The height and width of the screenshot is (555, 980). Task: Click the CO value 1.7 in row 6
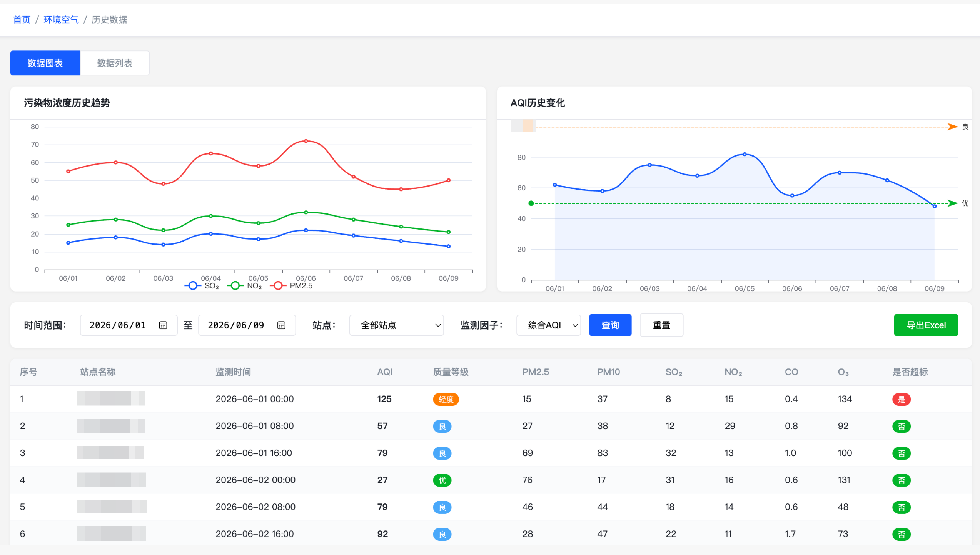pos(790,534)
